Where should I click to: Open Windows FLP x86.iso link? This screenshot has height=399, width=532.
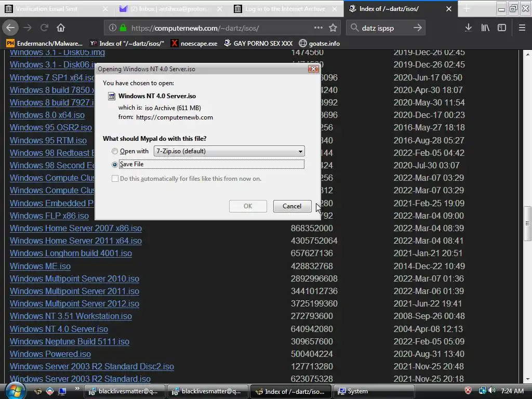point(49,216)
